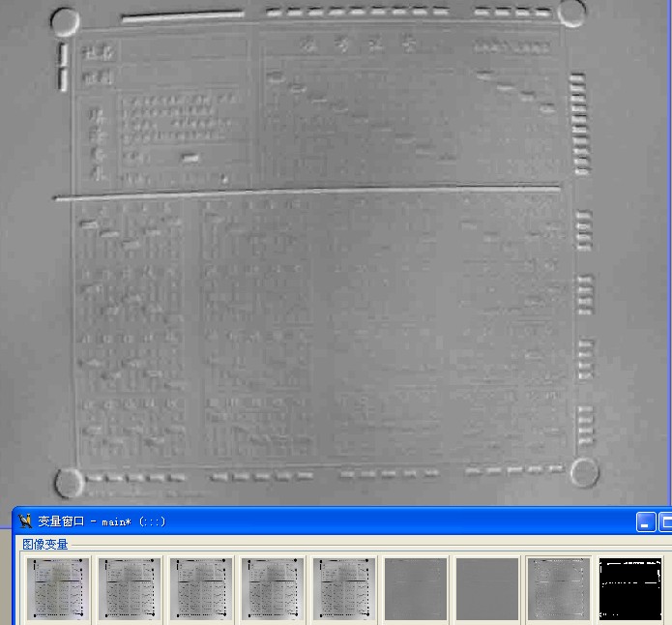Click the 变量窗口 - main* title bar
The height and width of the screenshot is (625, 672).
[342, 521]
